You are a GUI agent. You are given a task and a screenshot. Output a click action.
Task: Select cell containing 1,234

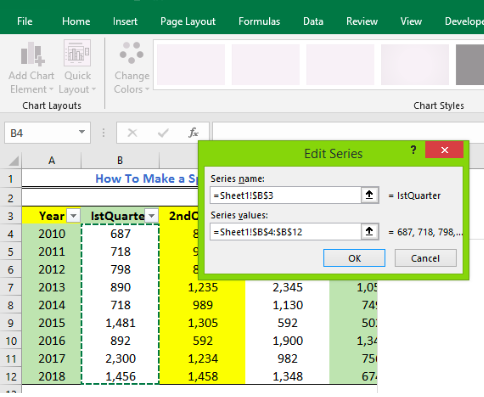click(202, 358)
